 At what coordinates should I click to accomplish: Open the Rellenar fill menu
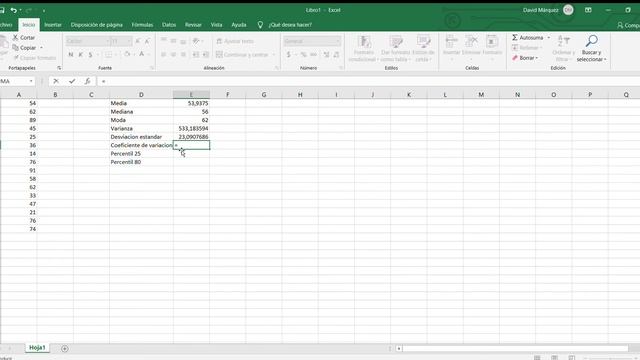(x=527, y=48)
